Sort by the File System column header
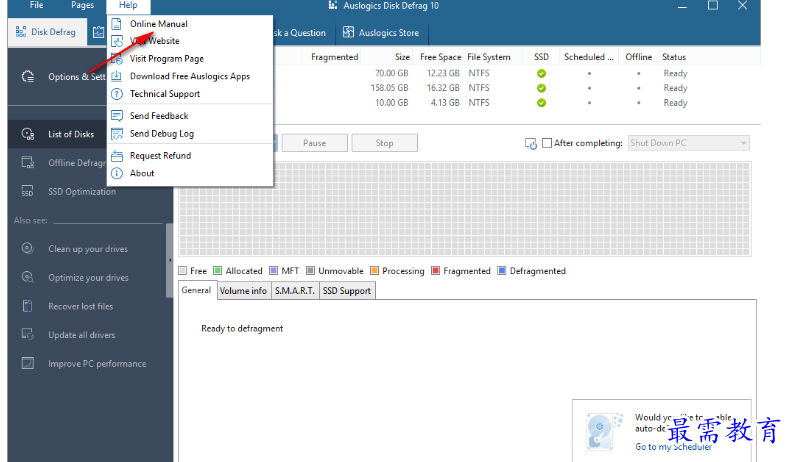The width and height of the screenshot is (789, 462). point(493,57)
